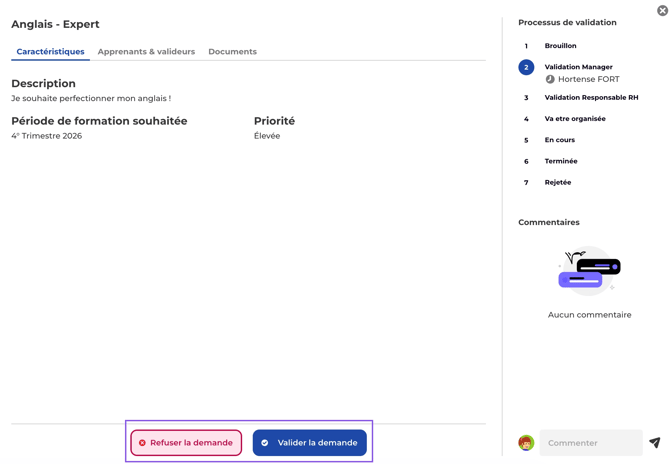Click the Rejetée step

tap(558, 182)
